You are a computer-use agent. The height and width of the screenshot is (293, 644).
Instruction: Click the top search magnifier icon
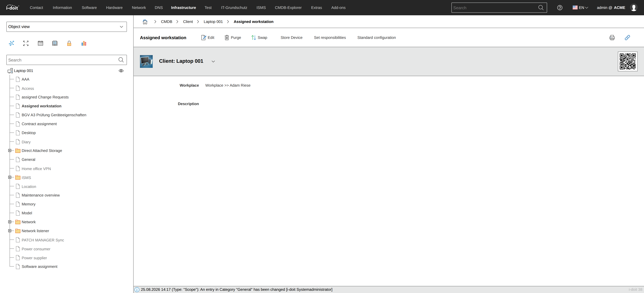(x=541, y=8)
